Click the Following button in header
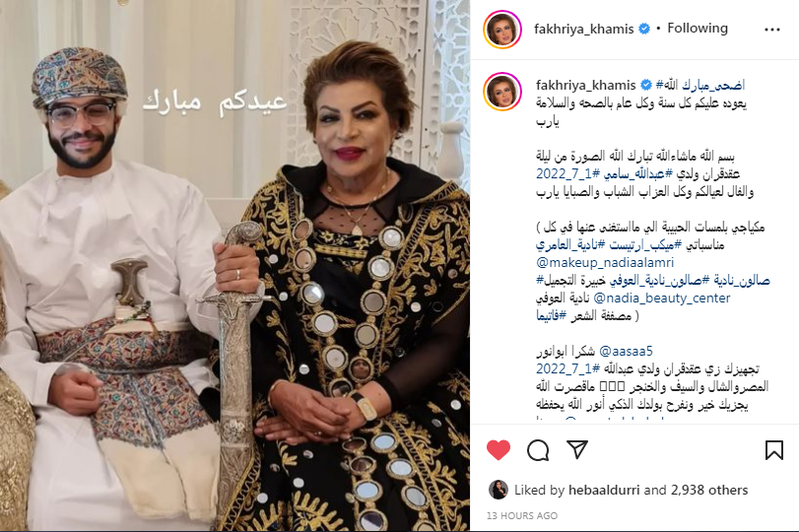Screen dimensions: 799x532 coord(698,28)
